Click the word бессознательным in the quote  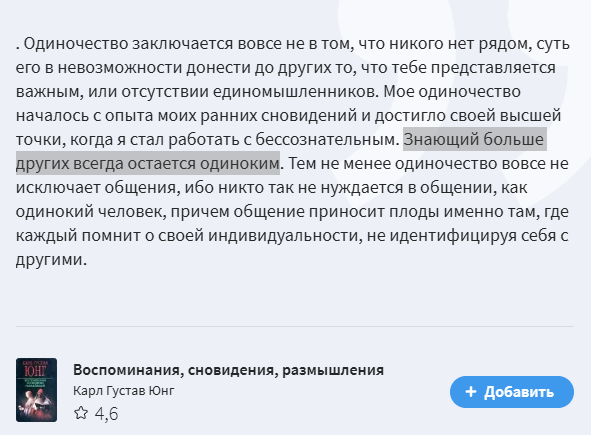(x=327, y=139)
